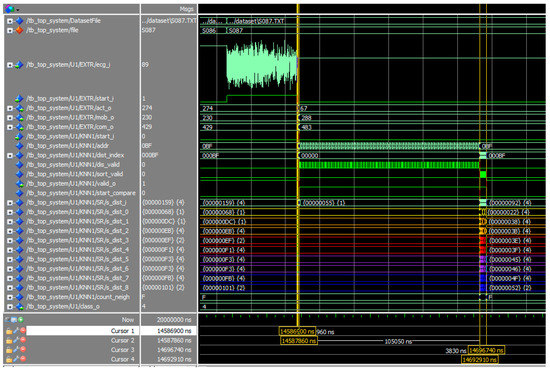Image resolution: width=550 pixels, height=370 pixels.
Task: Click the toggle short names icon beside Now
Action: click(8, 319)
